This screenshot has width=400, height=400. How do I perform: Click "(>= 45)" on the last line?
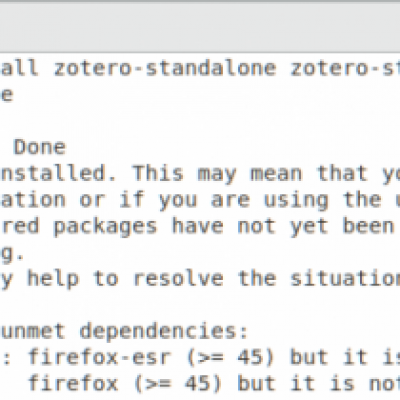178,384
